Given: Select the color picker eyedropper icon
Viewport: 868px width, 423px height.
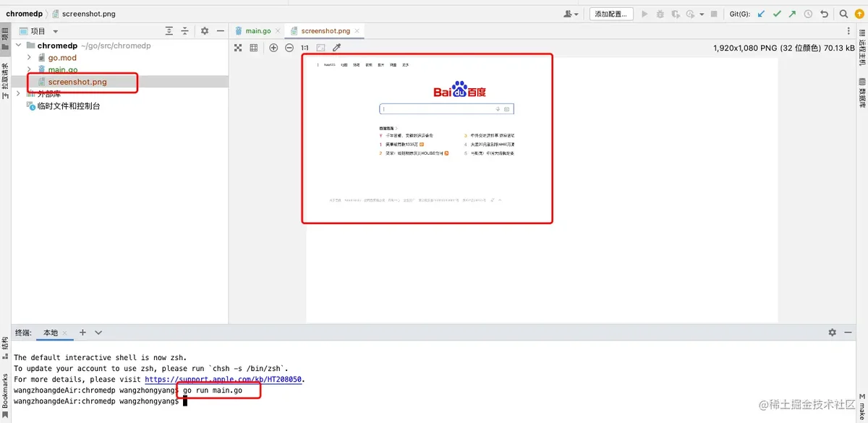Looking at the screenshot, I should pyautogui.click(x=336, y=48).
